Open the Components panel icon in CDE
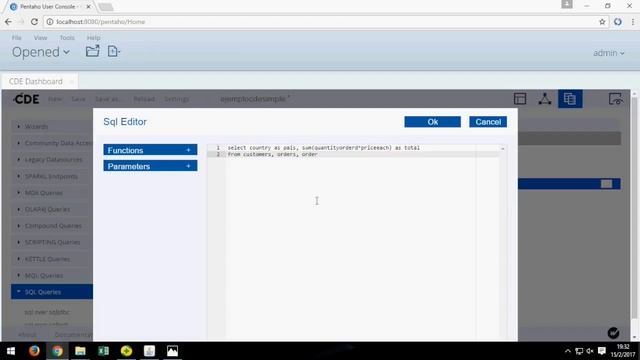Viewport: 640px width, 360px height. click(544, 99)
